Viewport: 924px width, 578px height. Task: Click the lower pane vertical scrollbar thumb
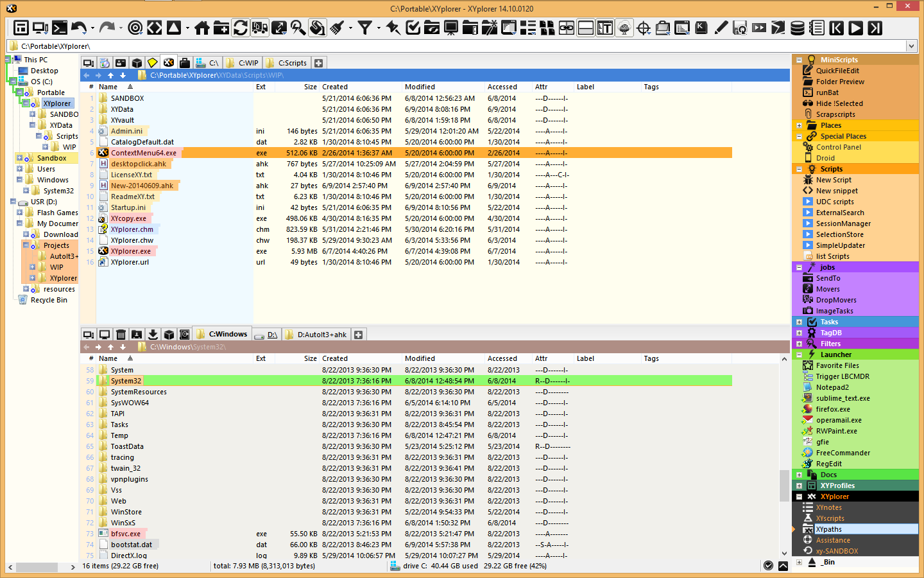[x=784, y=485]
